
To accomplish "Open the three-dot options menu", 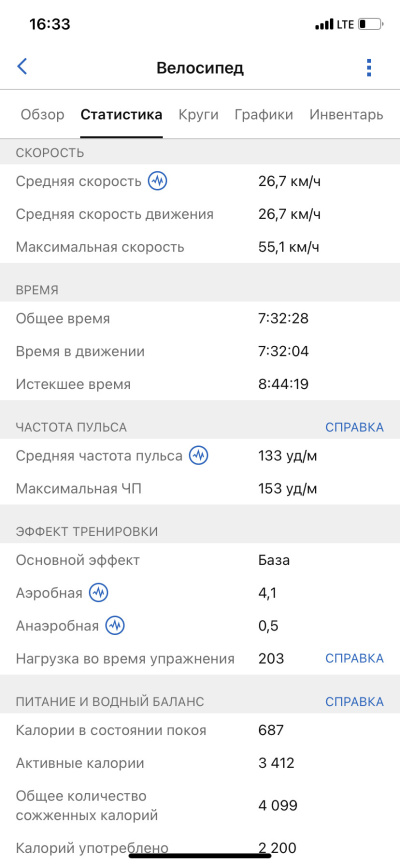I will tap(369, 67).
